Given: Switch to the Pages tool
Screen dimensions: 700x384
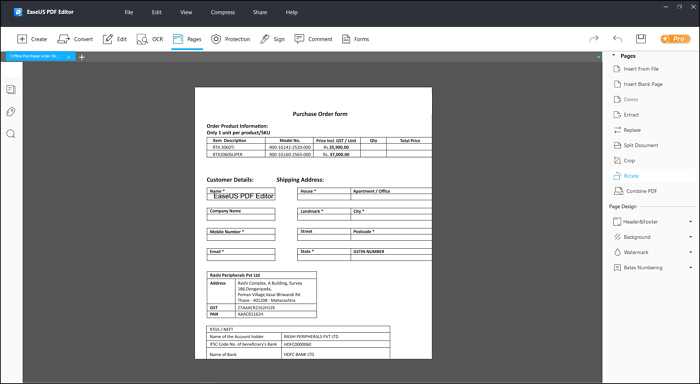Looking at the screenshot, I should [x=187, y=39].
